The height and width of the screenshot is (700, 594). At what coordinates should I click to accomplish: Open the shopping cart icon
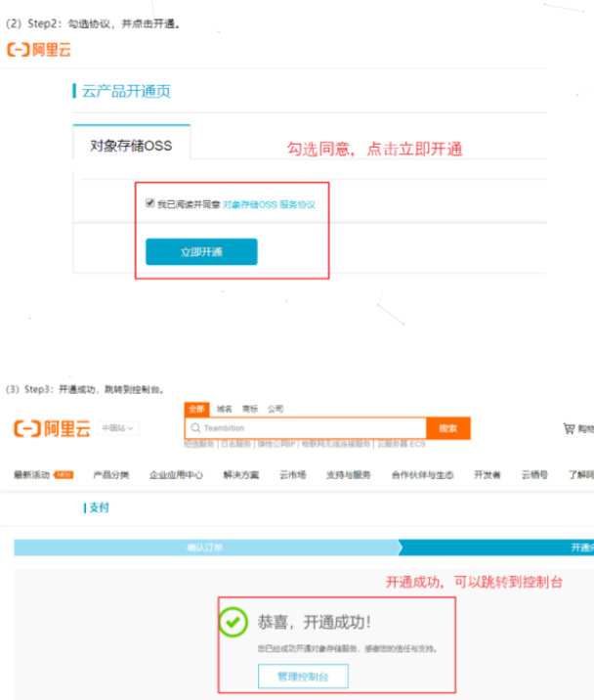(x=569, y=428)
